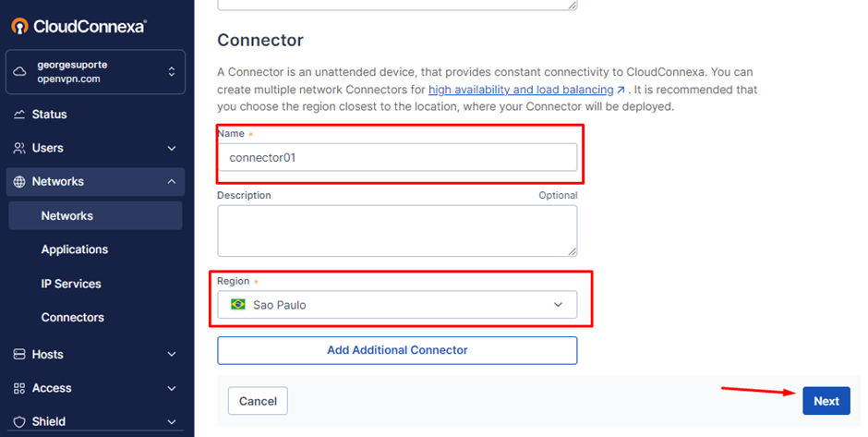This screenshot has width=868, height=437.
Task: Follow the high availability and load balancing link
Action: click(x=521, y=90)
